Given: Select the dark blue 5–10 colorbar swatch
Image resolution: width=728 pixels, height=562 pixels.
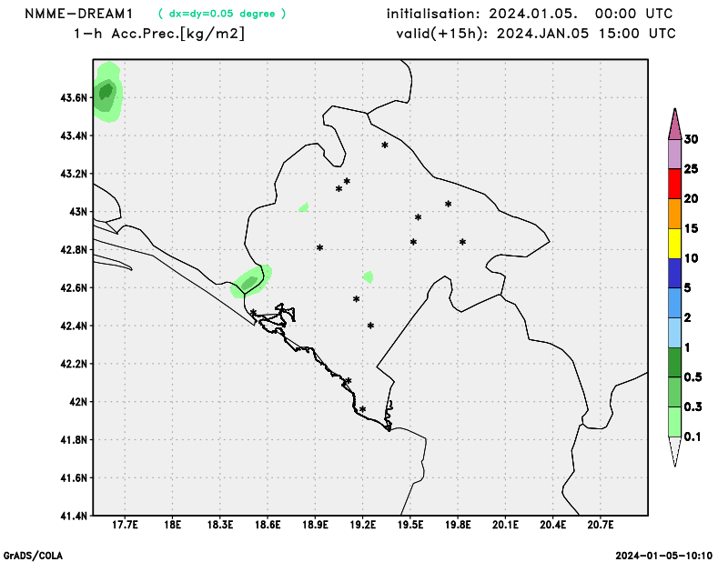Looking at the screenshot, I should point(674,273).
